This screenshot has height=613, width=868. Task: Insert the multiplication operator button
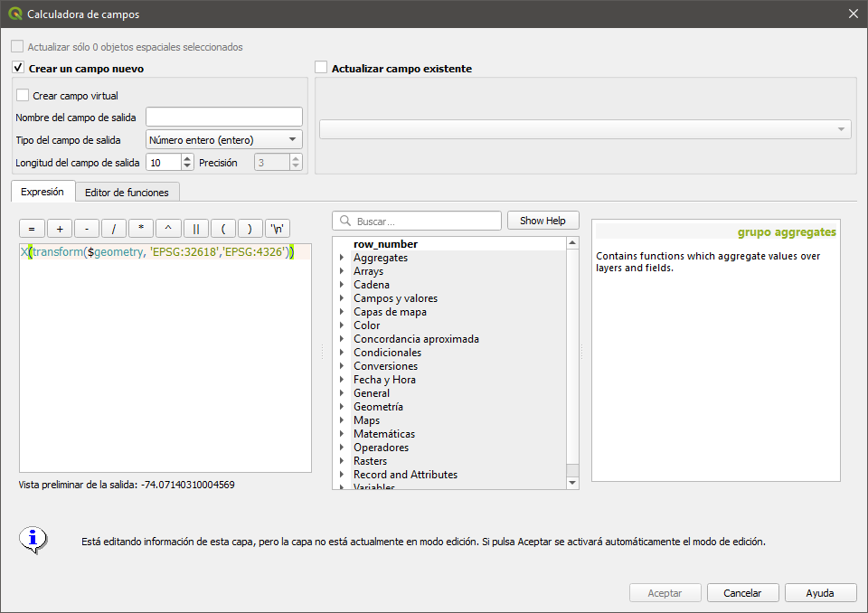141,229
